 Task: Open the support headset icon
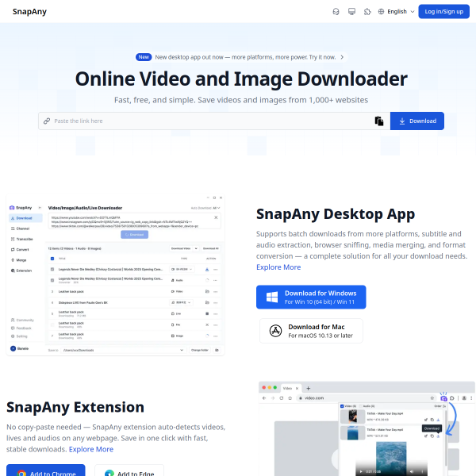pos(336,12)
